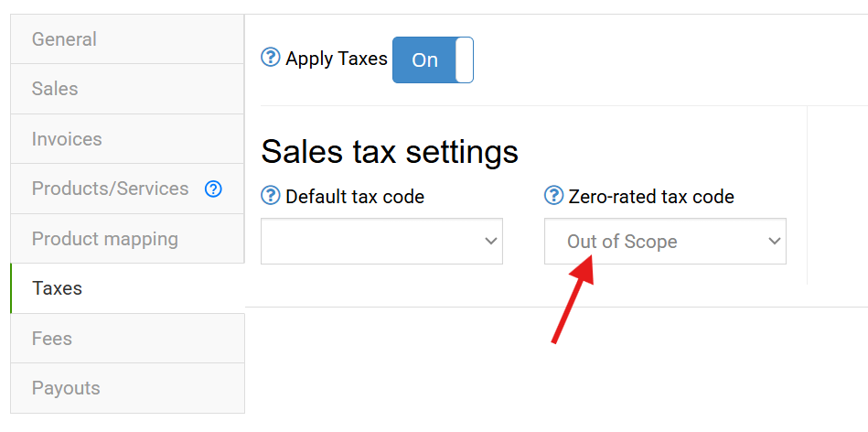Open the Product mapping tab
868x432 pixels.
(105, 239)
